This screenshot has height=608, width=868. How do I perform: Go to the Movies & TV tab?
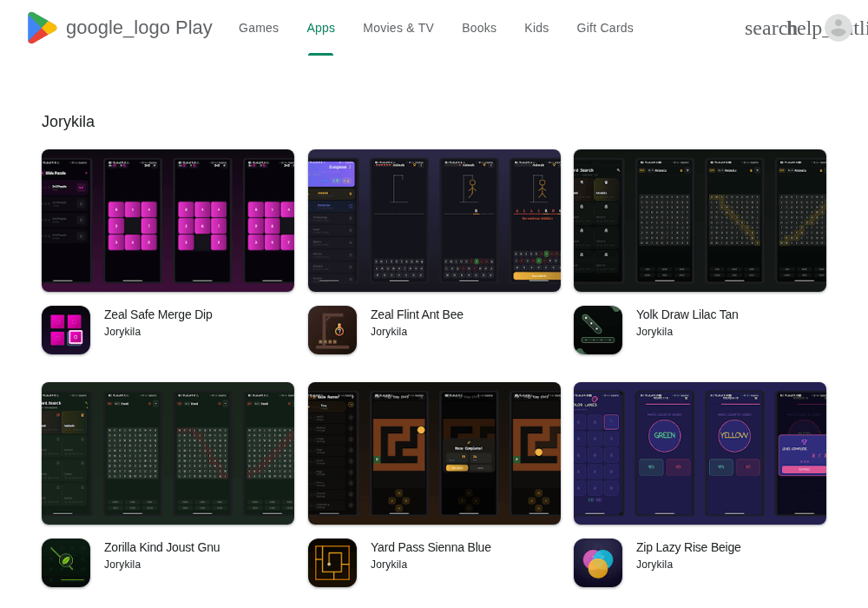pyautogui.click(x=398, y=28)
